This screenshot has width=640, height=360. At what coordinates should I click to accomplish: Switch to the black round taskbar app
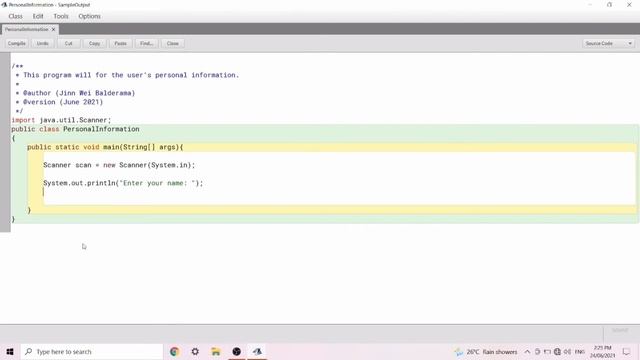[x=236, y=351]
